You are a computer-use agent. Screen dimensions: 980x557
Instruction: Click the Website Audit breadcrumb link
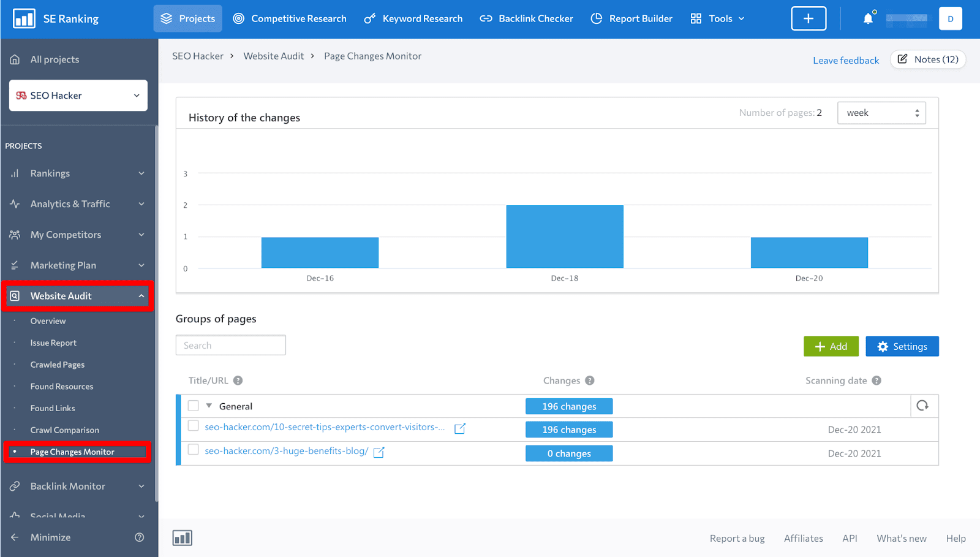[x=274, y=56]
